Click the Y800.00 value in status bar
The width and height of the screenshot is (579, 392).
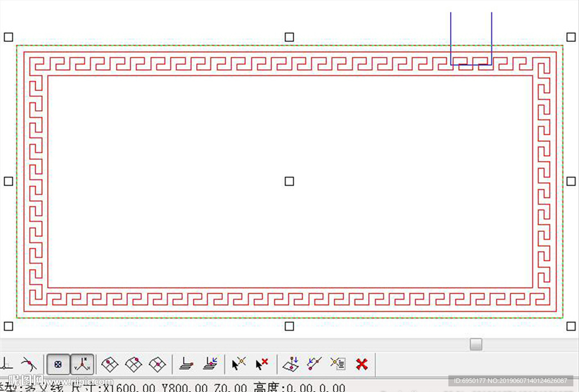pyautogui.click(x=184, y=387)
